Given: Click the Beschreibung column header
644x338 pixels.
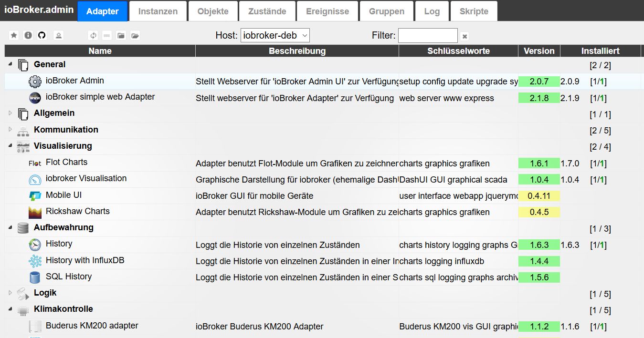Looking at the screenshot, I should [297, 51].
